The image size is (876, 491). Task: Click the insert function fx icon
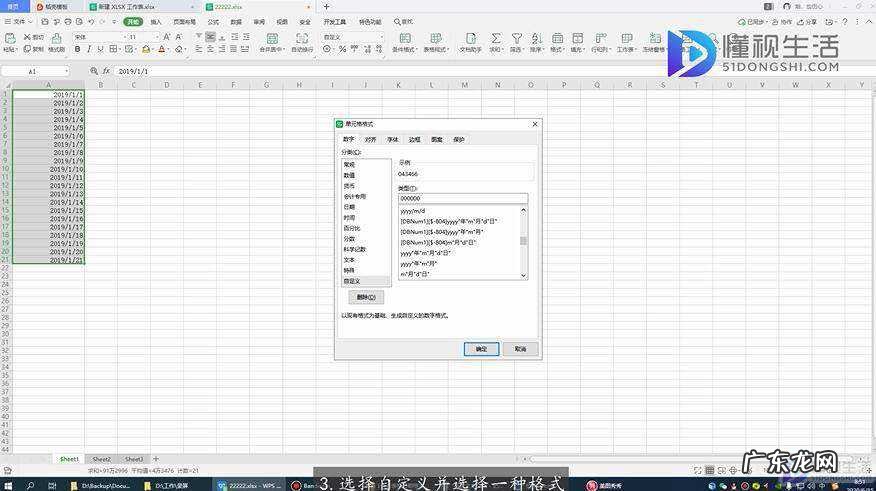click(107, 71)
